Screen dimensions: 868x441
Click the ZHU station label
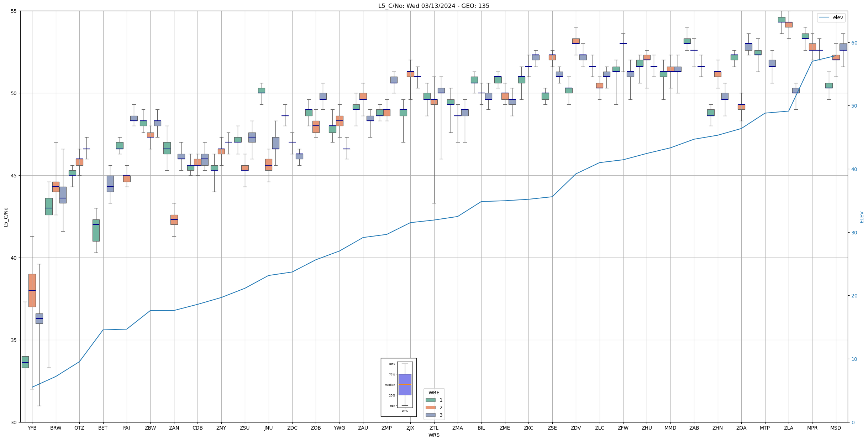pos(647,428)
